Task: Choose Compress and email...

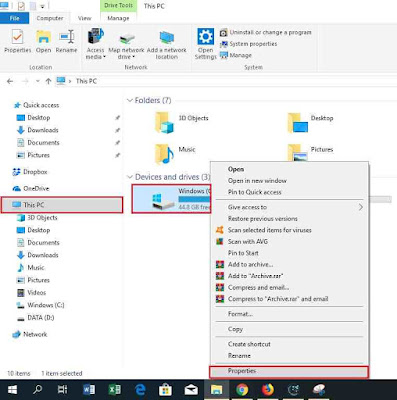Action: pyautogui.click(x=289, y=287)
